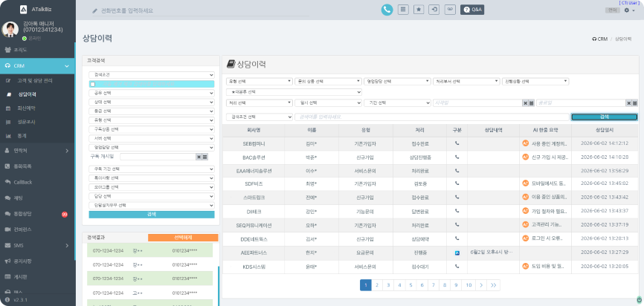This screenshot has height=306, width=644.
Task: Go to page 10 of results
Action: (468, 285)
